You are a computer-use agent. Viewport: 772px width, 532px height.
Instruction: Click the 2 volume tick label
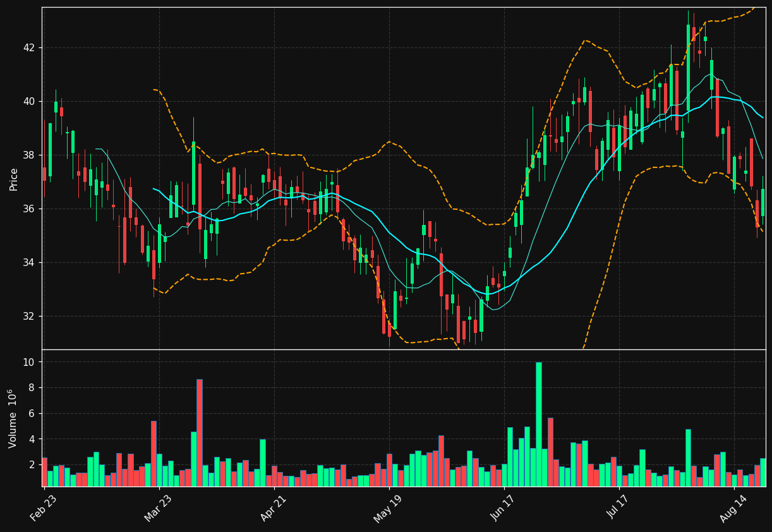click(33, 465)
